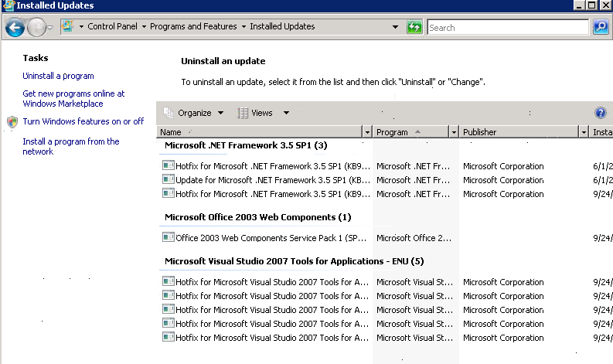Open the Program column filter dropdown
This screenshot has height=364, width=613.
pos(454,132)
